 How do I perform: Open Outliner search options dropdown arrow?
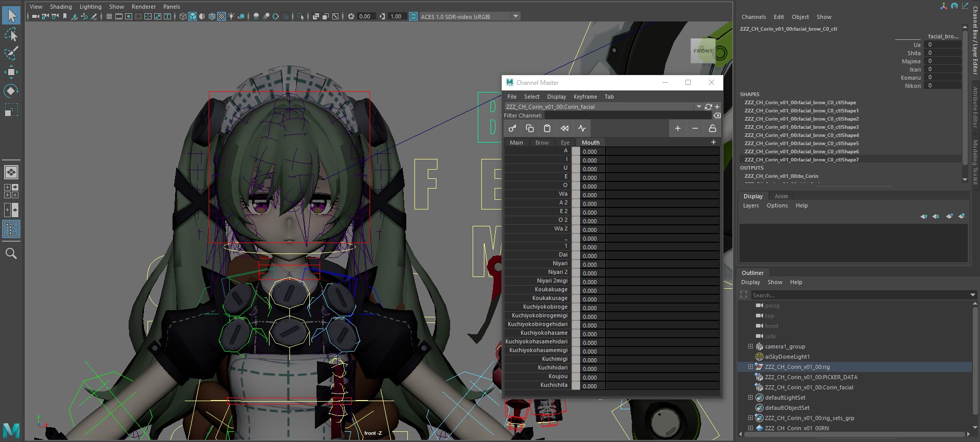(972, 295)
